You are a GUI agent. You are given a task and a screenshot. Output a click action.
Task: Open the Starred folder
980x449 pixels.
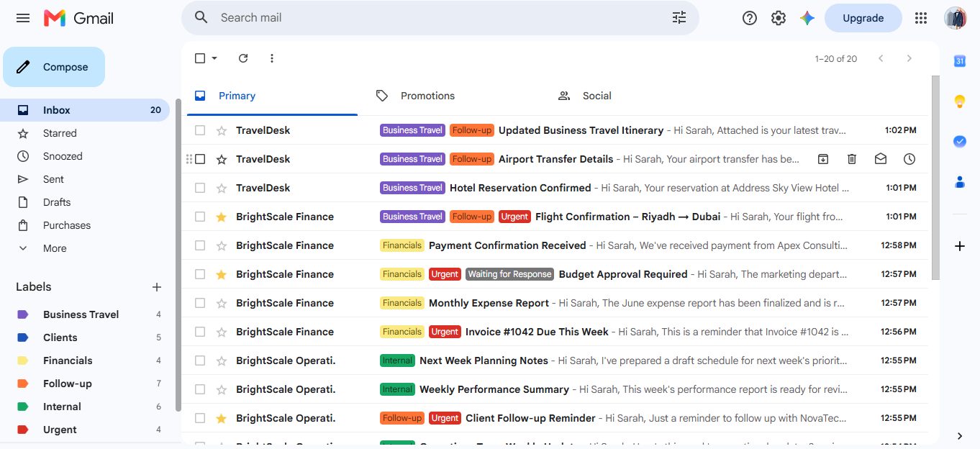click(85, 133)
